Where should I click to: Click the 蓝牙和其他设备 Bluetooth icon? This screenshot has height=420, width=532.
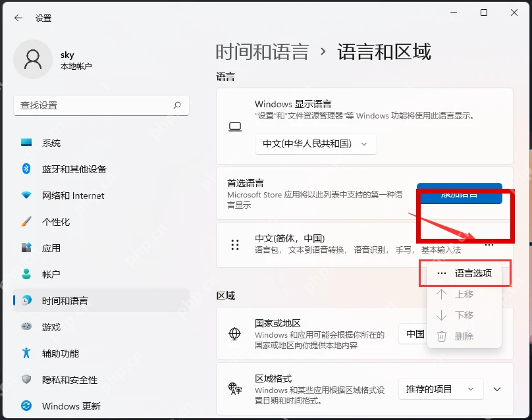pos(26,169)
